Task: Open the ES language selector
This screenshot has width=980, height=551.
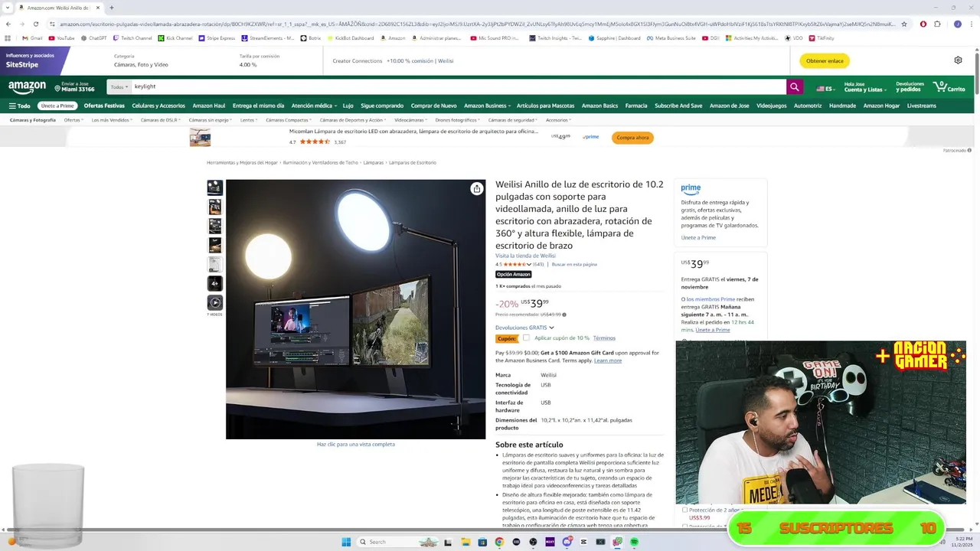Action: pos(825,89)
